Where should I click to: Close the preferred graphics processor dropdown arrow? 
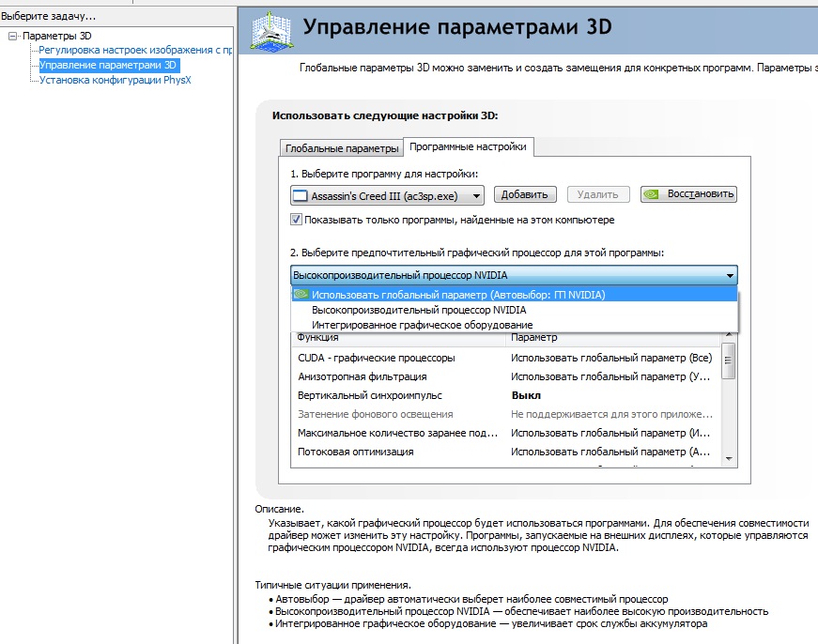(x=730, y=275)
